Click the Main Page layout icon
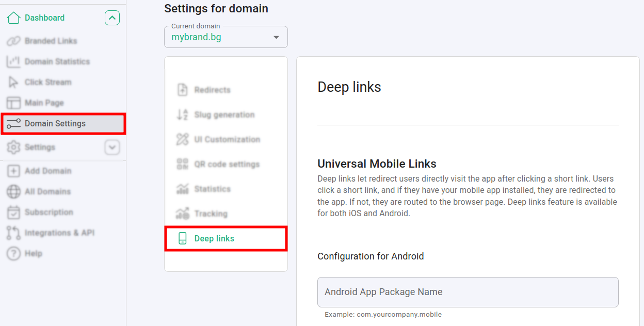 pyautogui.click(x=13, y=103)
